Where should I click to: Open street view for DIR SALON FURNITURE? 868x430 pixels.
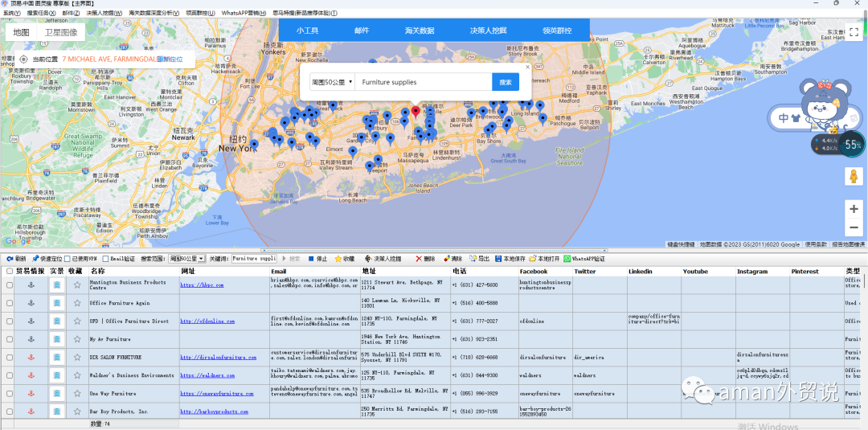(x=56, y=358)
